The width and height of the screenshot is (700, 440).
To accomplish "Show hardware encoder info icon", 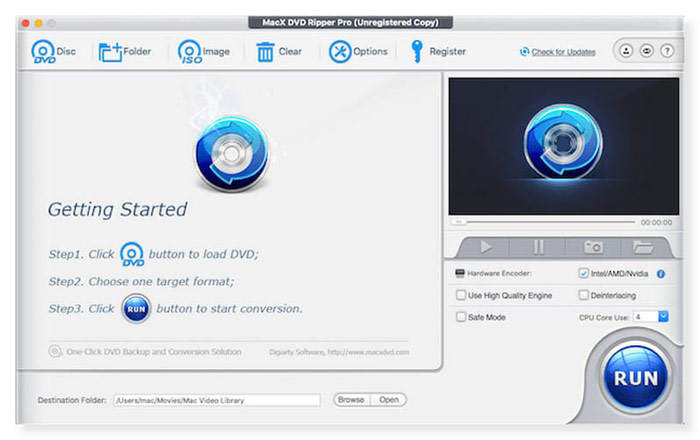I will (661, 274).
